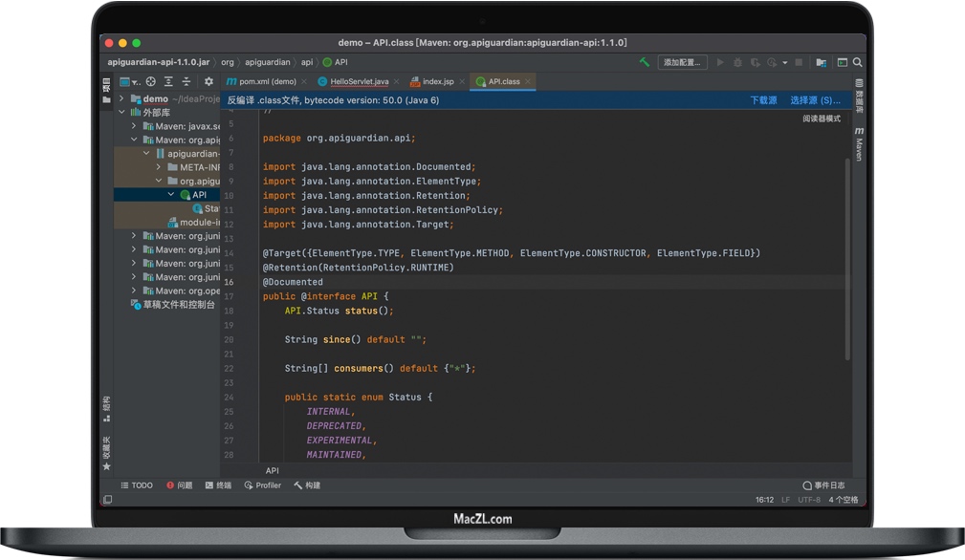Switch to the pom.xml (demo) tab
The width and height of the screenshot is (965, 560).
267,82
